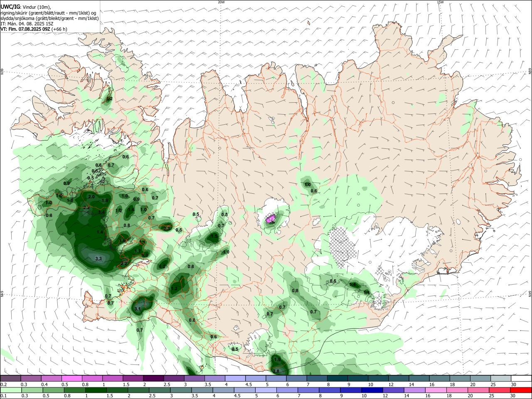
Task: Click the 'UWC/IG' title text
Action: (x=10, y=6)
